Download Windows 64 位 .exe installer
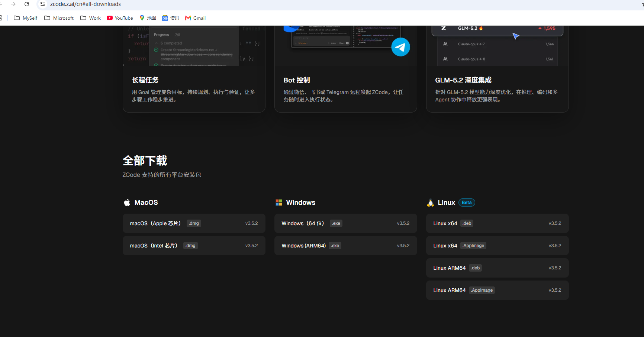 tap(346, 223)
